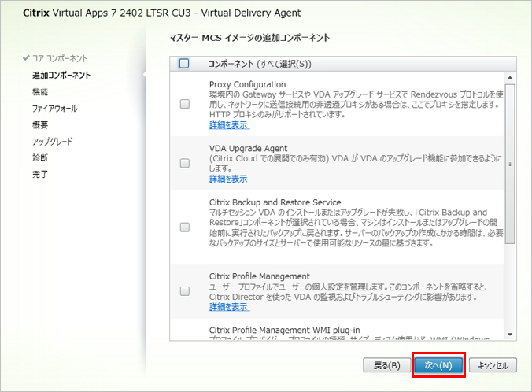Select Citrix Backup and Restore Service checkbox
The width and height of the screenshot is (532, 392).
pyautogui.click(x=184, y=227)
